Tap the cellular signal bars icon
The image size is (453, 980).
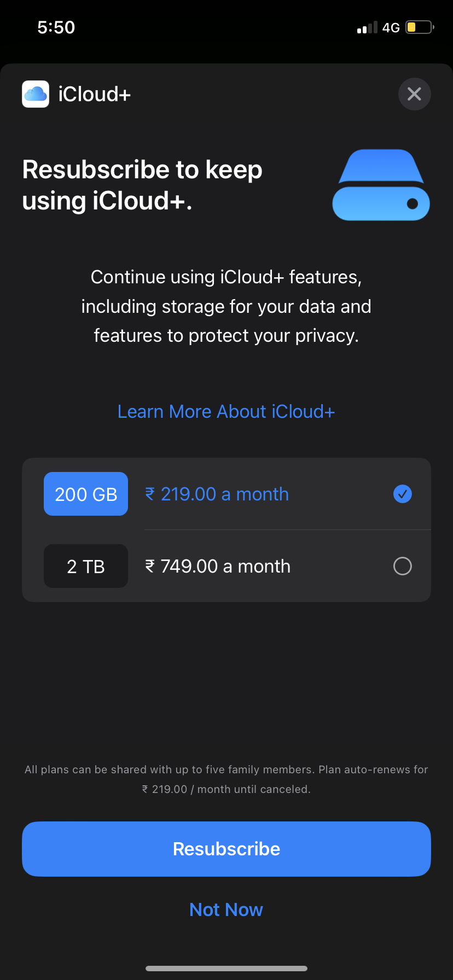tap(367, 28)
